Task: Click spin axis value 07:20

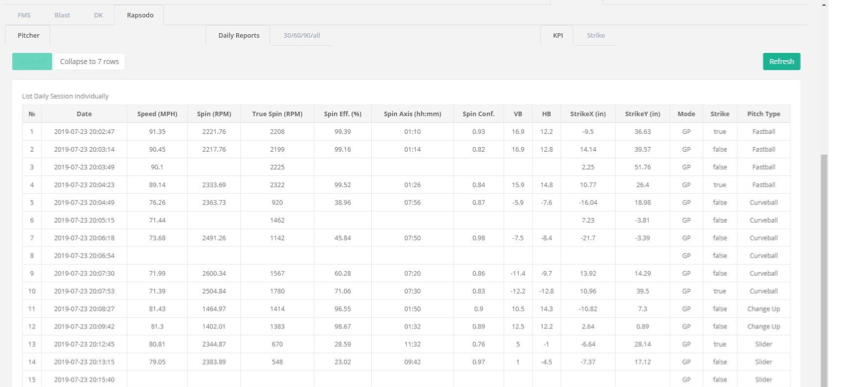Action: [412, 273]
